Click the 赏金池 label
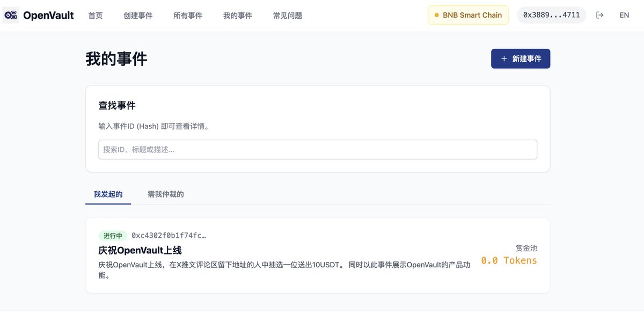 (526, 248)
